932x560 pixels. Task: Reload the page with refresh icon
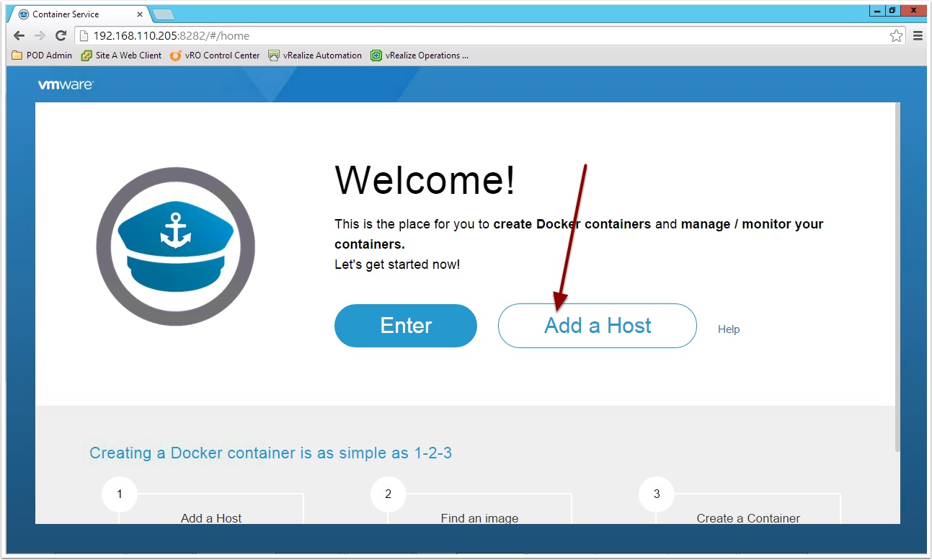61,35
